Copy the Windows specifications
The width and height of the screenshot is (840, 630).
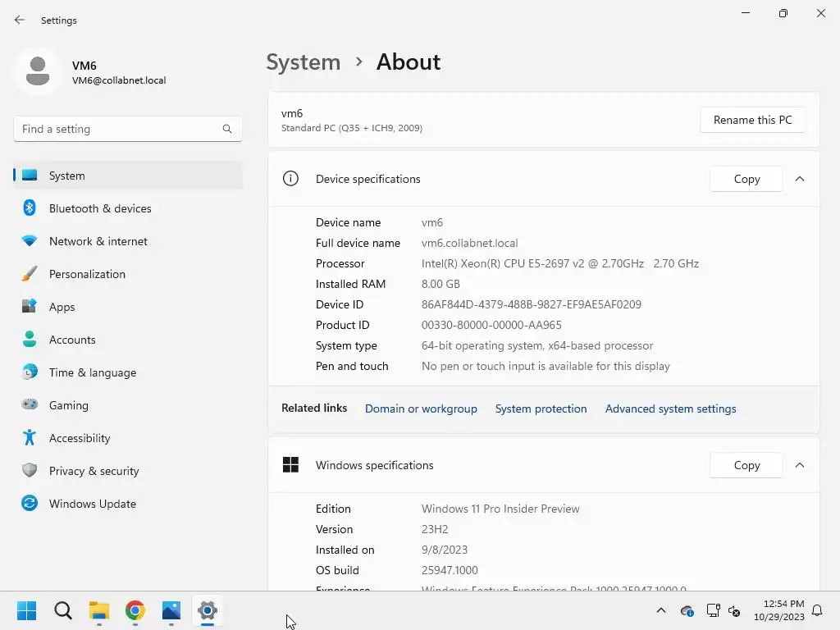(746, 465)
